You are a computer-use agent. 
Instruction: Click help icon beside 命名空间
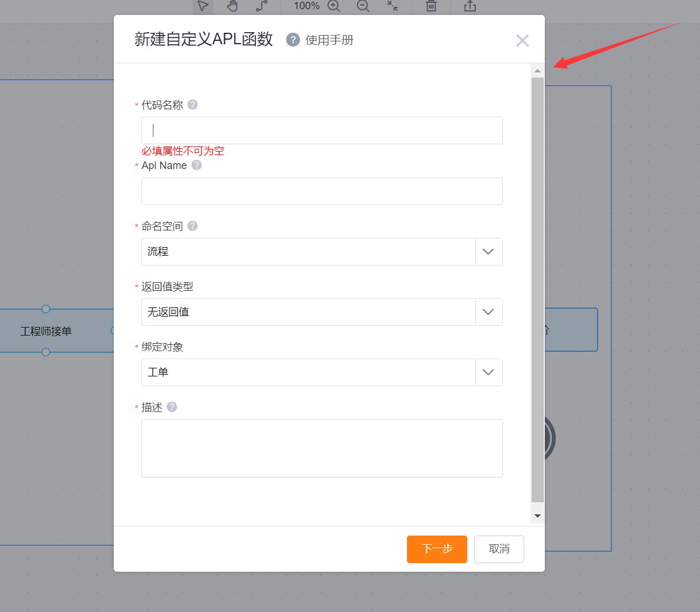tap(193, 226)
